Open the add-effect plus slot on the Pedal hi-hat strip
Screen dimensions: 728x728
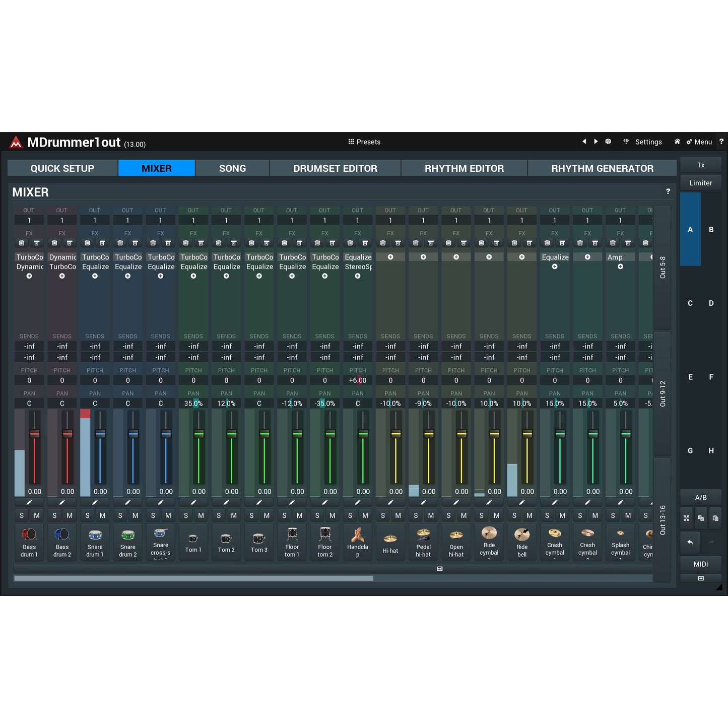pos(423,256)
